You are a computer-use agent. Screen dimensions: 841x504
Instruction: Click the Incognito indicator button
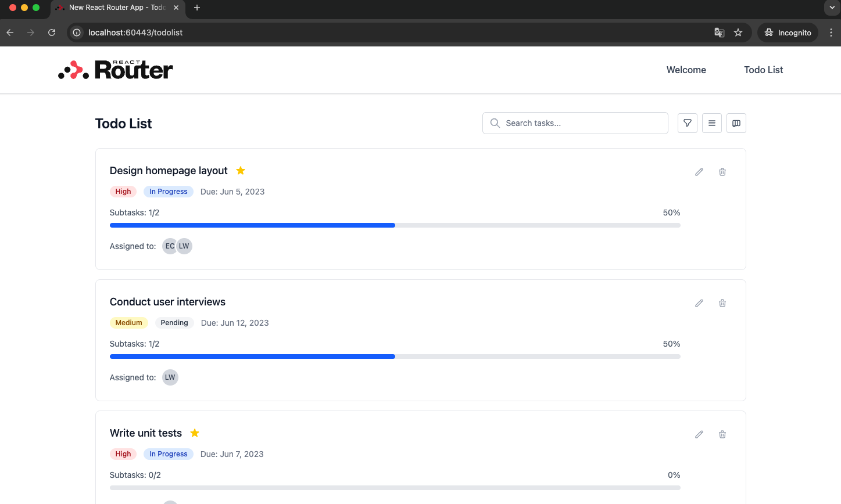coord(788,33)
